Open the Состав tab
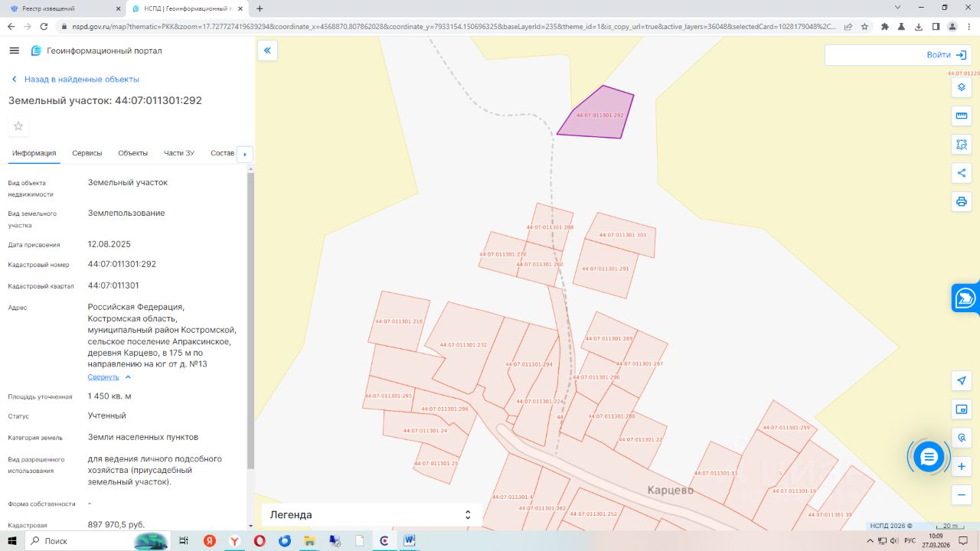Image resolution: width=980 pixels, height=551 pixels. [222, 153]
